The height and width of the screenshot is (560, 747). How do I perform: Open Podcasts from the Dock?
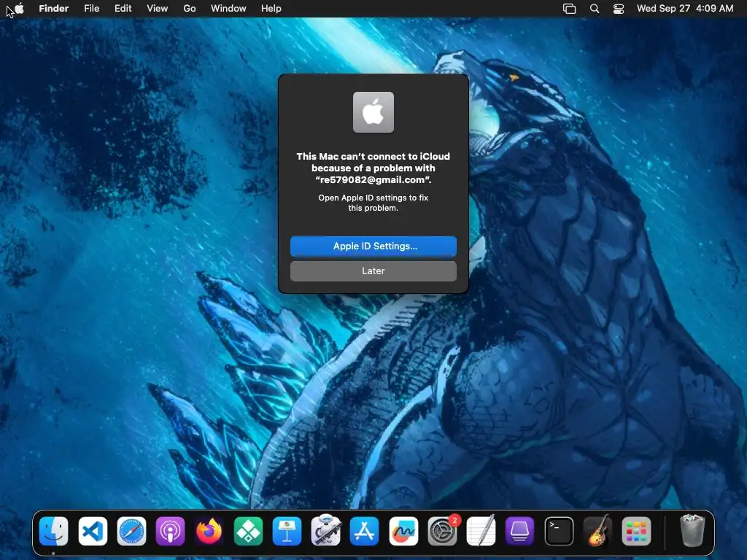pos(170,531)
